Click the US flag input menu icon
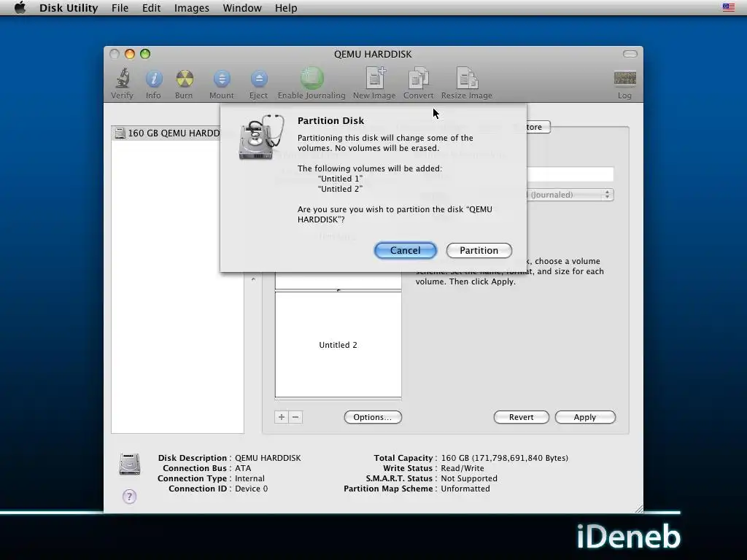The height and width of the screenshot is (560, 747). coord(728,7)
